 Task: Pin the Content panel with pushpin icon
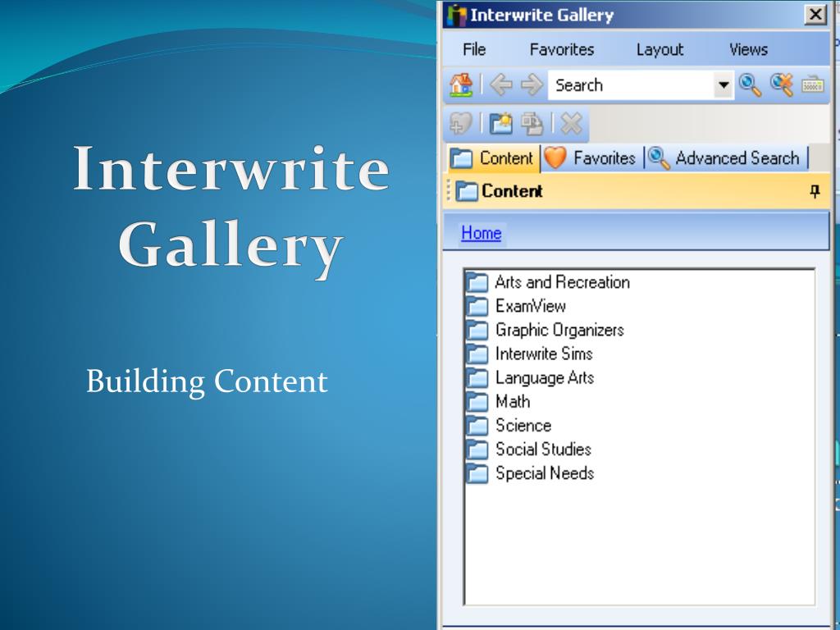[815, 191]
